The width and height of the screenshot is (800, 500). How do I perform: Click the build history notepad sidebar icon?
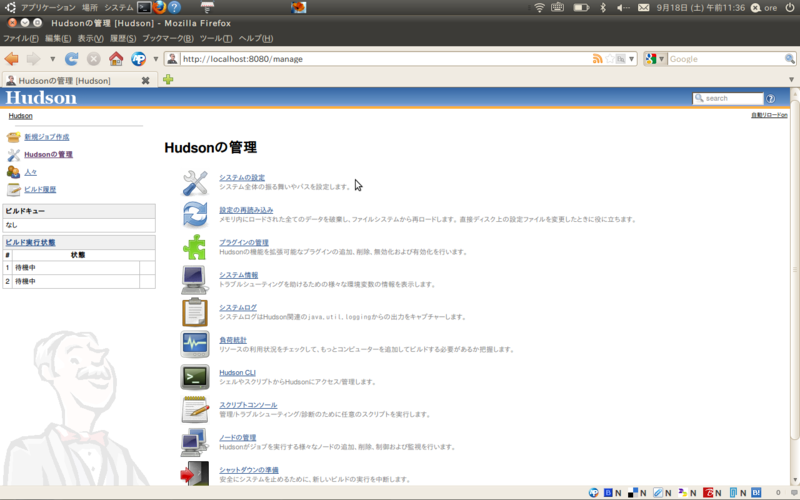click(x=13, y=189)
